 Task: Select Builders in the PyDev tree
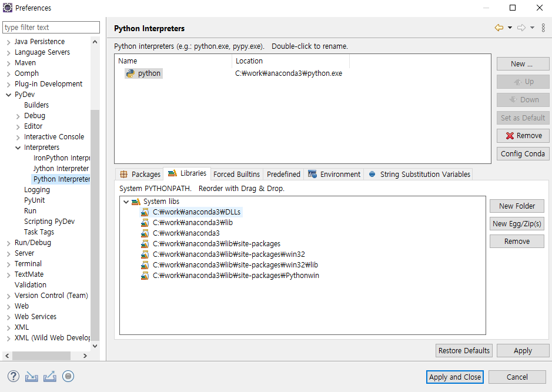(x=36, y=105)
